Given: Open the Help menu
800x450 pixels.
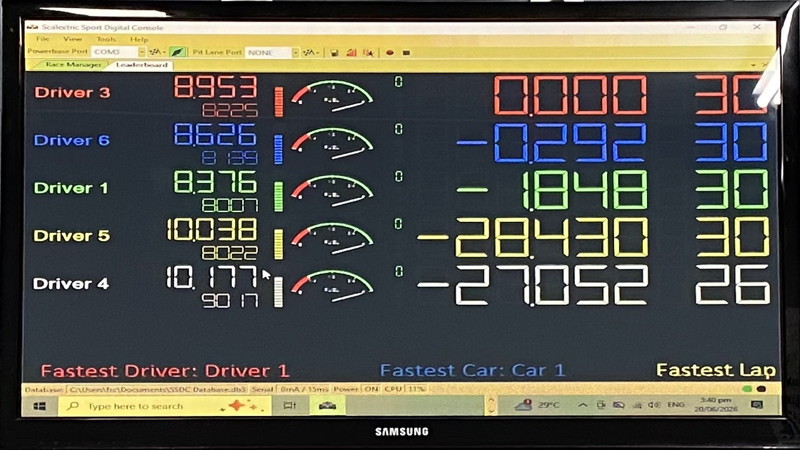Looking at the screenshot, I should pos(139,39).
